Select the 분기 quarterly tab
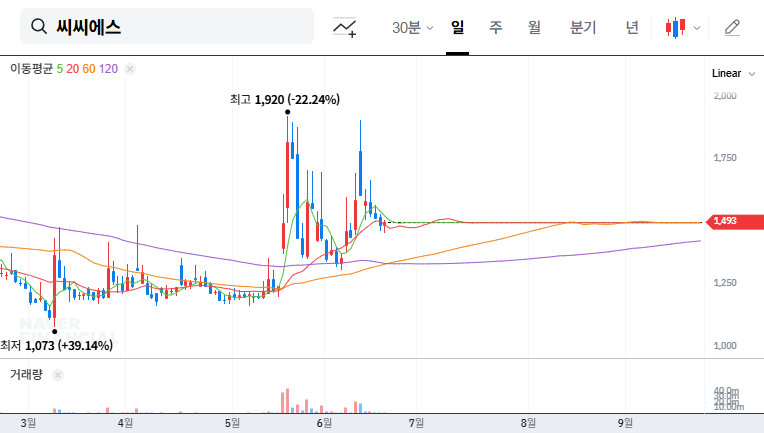This screenshot has width=764, height=433. 583,27
